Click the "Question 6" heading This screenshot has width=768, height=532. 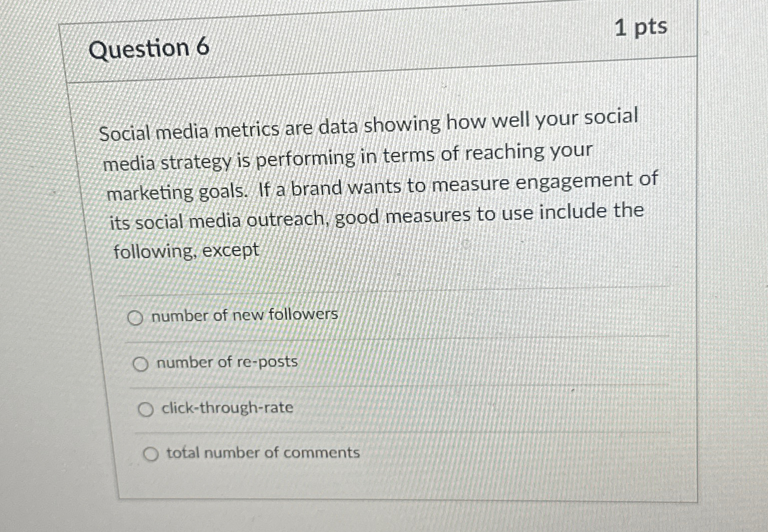[x=149, y=49]
